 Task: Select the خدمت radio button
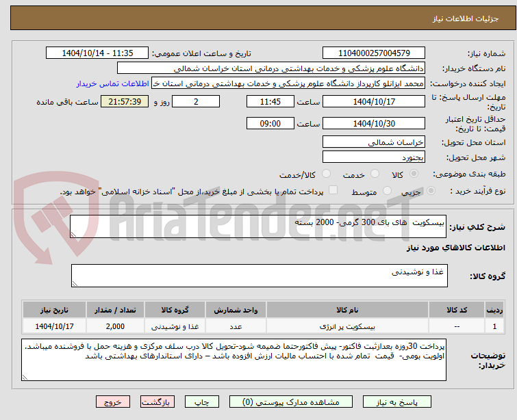(375, 174)
